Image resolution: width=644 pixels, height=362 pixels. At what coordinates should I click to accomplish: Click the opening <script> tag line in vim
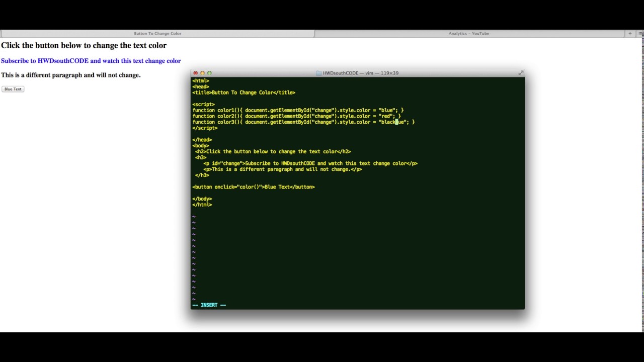pyautogui.click(x=204, y=105)
